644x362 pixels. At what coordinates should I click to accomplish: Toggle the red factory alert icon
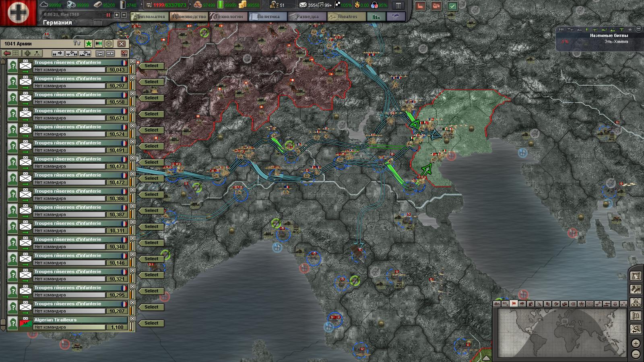click(420, 6)
